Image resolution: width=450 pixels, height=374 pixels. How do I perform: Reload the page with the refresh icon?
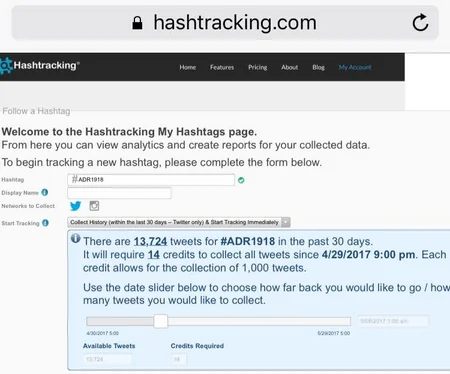point(420,23)
